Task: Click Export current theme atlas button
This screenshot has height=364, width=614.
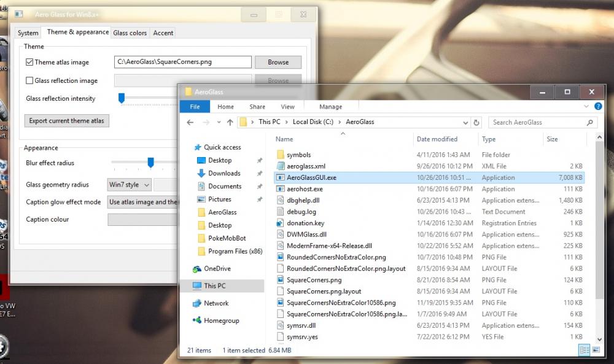Action: point(66,120)
